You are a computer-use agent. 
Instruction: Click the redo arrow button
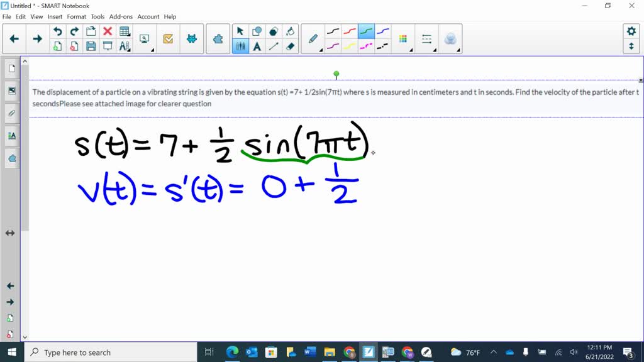coord(74,30)
